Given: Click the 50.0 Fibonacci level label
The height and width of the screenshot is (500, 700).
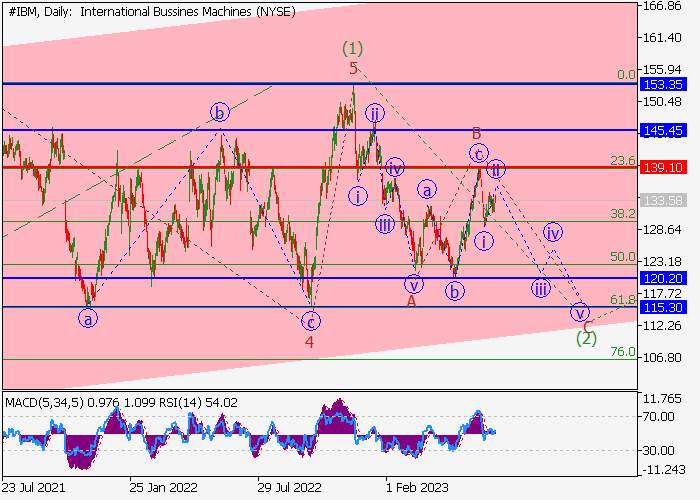Looking at the screenshot, I should 623,257.
